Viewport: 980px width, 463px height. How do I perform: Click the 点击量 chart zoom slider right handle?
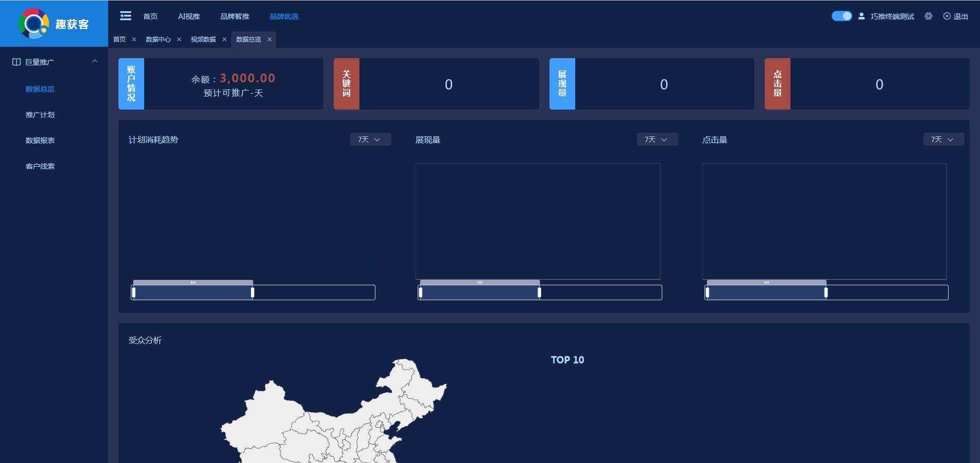826,292
